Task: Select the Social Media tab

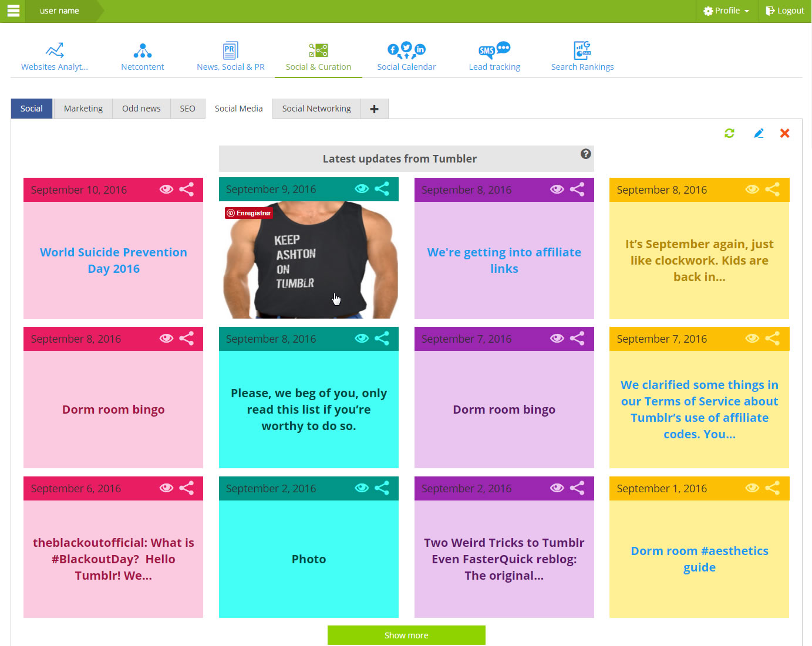Action: pyautogui.click(x=239, y=109)
